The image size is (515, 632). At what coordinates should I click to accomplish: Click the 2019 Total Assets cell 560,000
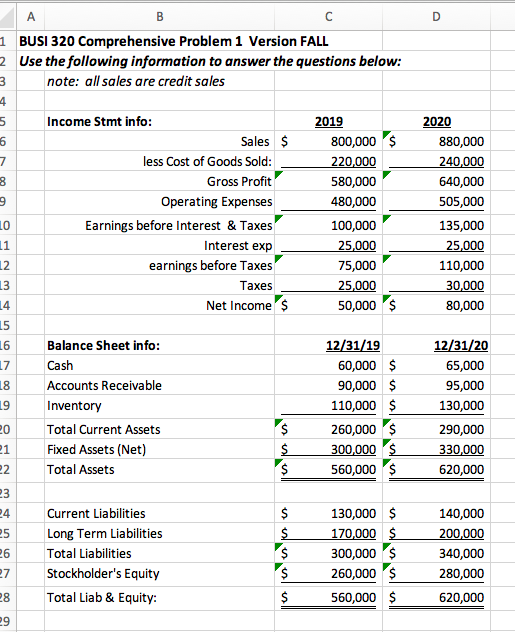(328, 470)
